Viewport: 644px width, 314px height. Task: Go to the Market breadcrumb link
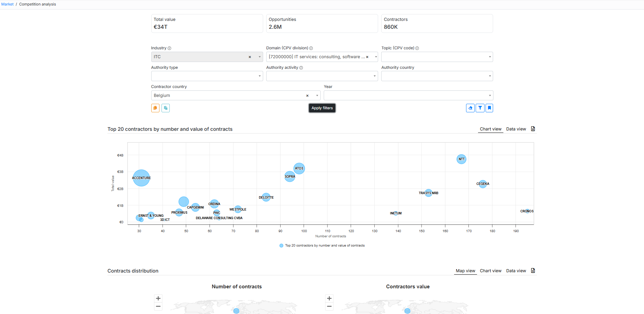[x=7, y=4]
